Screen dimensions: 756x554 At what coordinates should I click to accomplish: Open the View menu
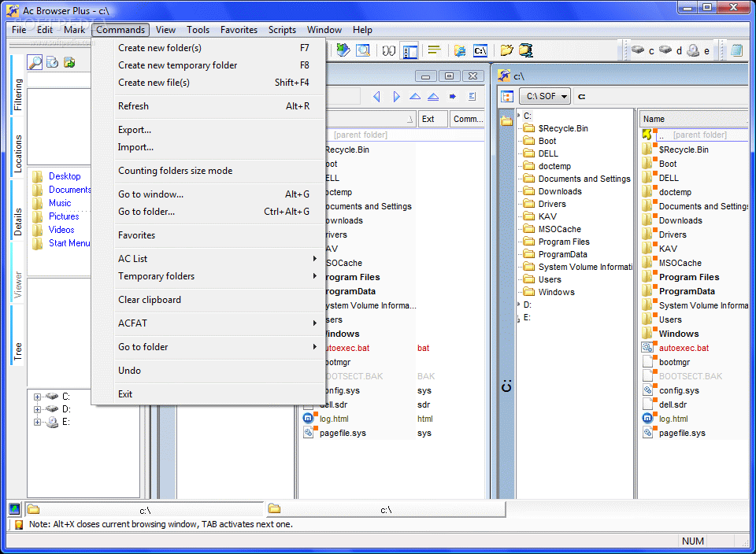pyautogui.click(x=165, y=30)
